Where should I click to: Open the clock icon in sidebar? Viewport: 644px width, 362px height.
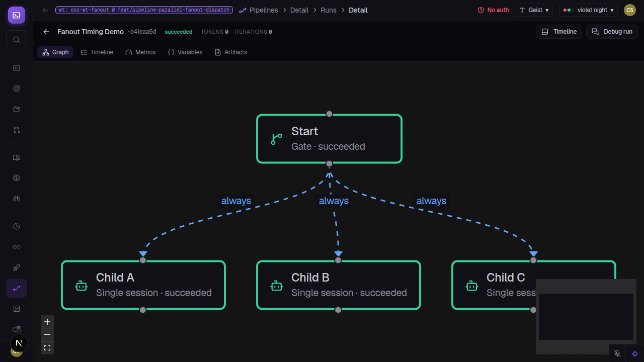(x=17, y=226)
